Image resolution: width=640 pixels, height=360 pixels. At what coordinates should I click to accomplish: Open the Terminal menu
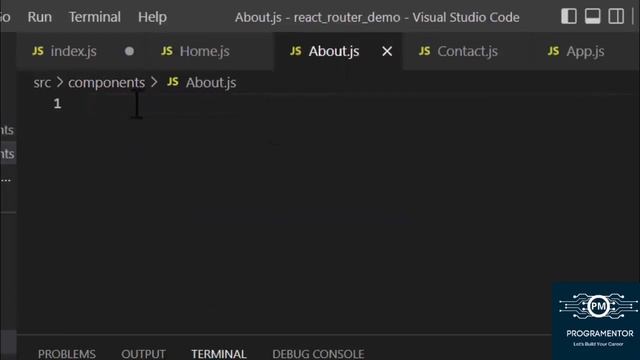coord(94,17)
